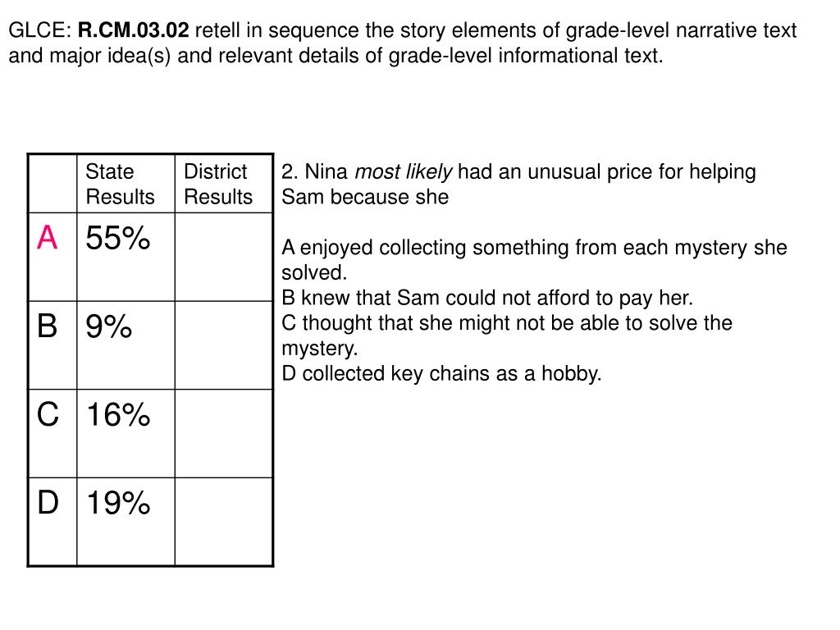
Task: Click empty District Results cell for row C
Action: [224, 433]
